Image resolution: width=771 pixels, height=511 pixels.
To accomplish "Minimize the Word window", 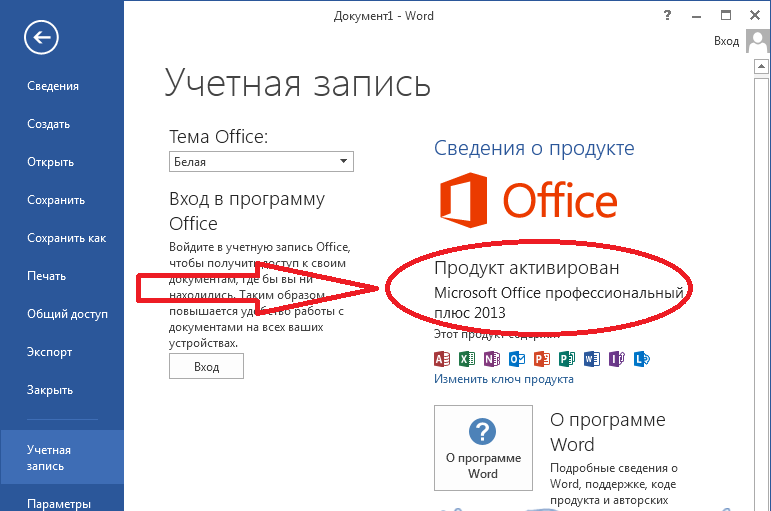I will [696, 16].
